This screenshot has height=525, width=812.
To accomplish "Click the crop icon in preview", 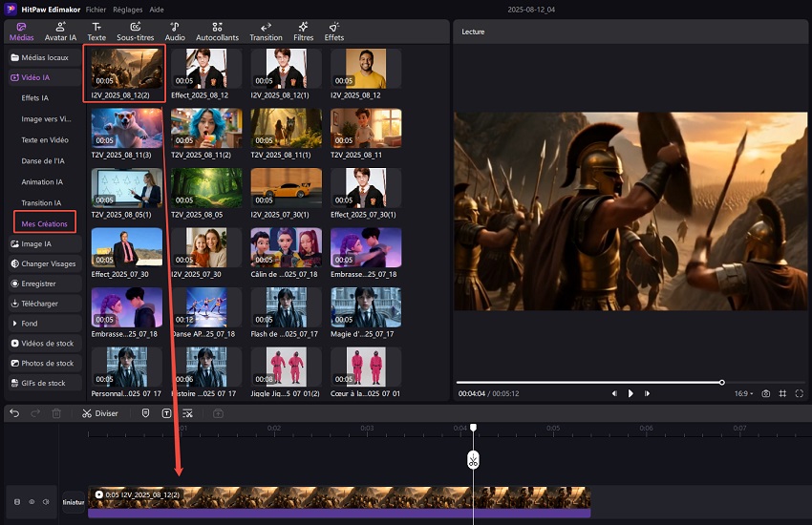I will (x=782, y=393).
